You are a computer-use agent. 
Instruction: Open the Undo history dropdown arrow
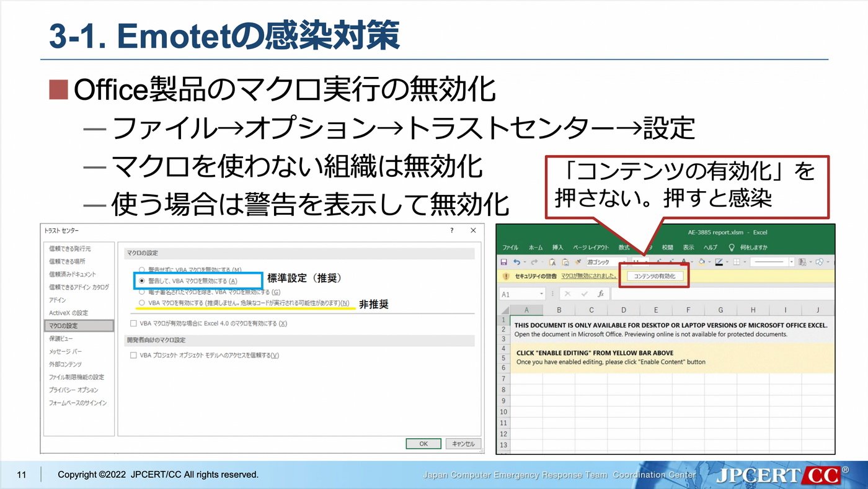(x=525, y=262)
